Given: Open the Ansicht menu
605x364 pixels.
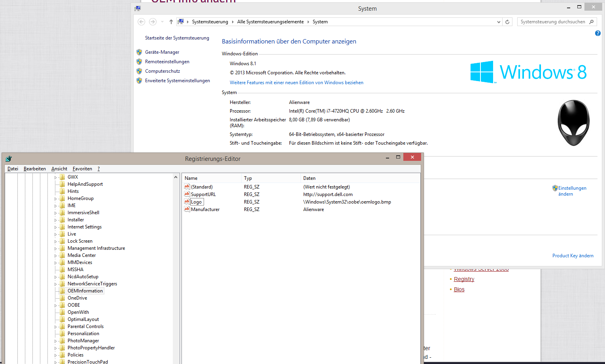Looking at the screenshot, I should 59,169.
